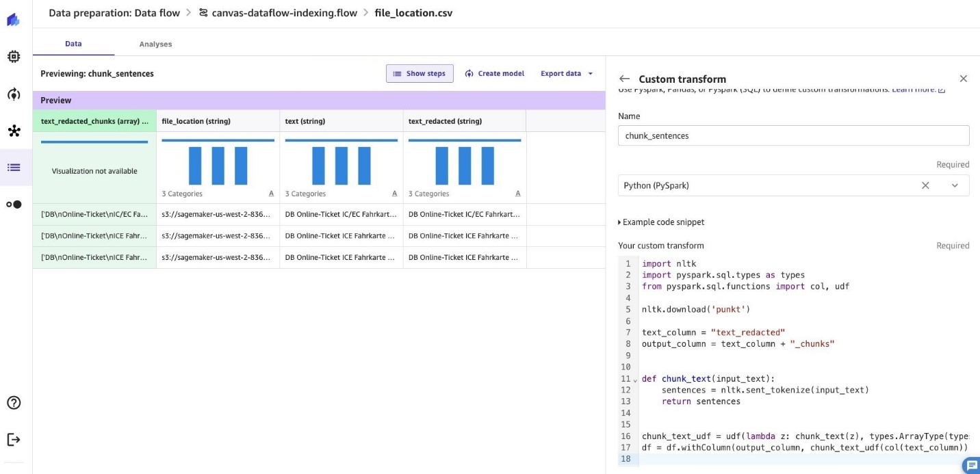Click the type icon under text column chart
The width and height of the screenshot is (980, 474).
tap(395, 194)
